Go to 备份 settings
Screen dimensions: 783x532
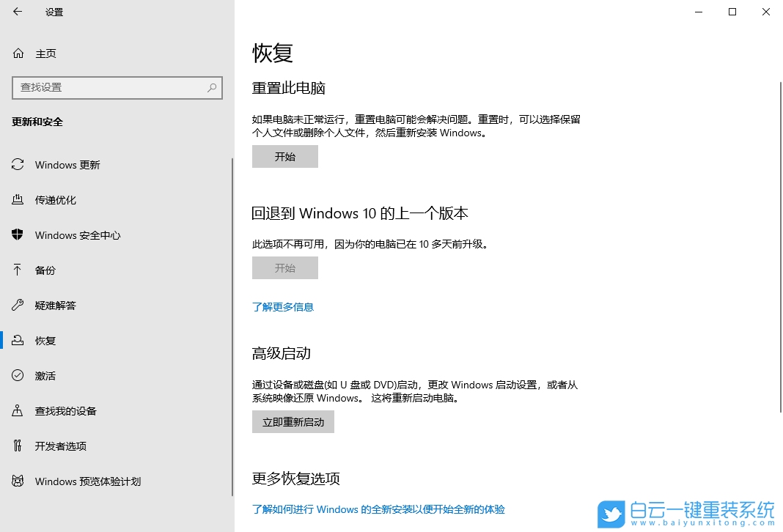coord(45,270)
